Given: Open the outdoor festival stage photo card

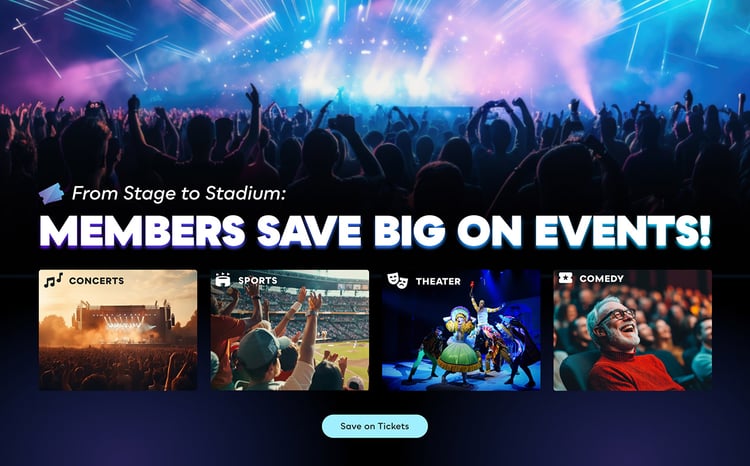Looking at the screenshot, I should point(118,330).
